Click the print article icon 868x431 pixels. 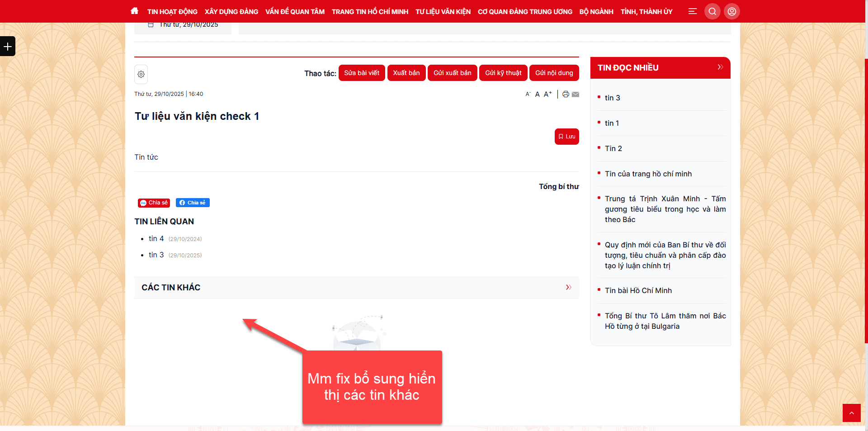(x=566, y=94)
